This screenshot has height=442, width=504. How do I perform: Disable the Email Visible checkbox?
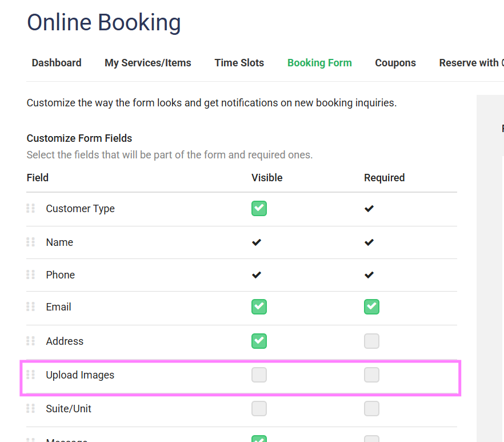(259, 307)
